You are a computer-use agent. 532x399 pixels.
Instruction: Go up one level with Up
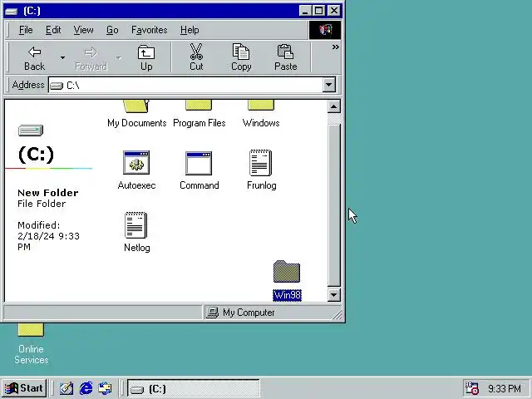click(x=146, y=57)
